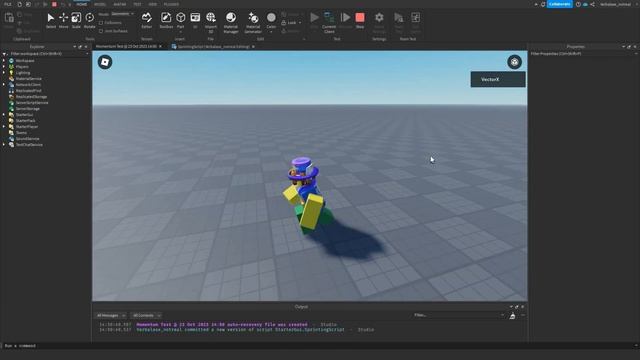This screenshot has height=360, width=640.
Task: Switch to the AVATAR ribbon tab
Action: pos(120,4)
